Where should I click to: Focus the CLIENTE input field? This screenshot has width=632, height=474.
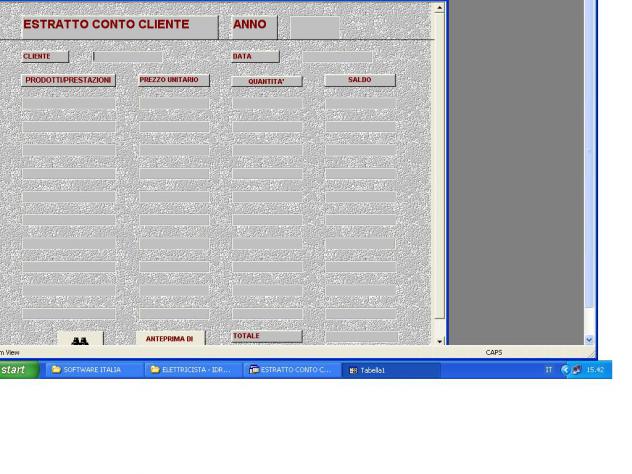pos(128,57)
